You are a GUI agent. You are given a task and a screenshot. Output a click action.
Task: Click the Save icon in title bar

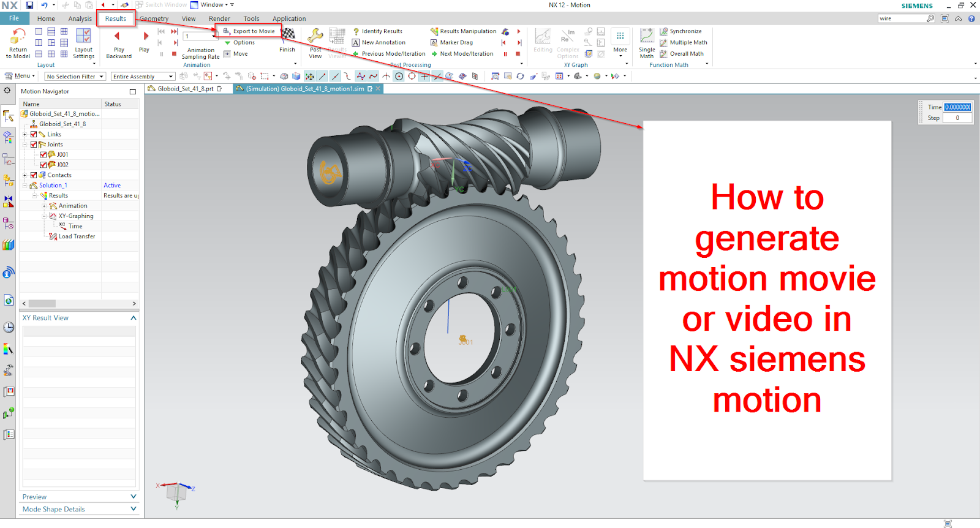pos(29,5)
